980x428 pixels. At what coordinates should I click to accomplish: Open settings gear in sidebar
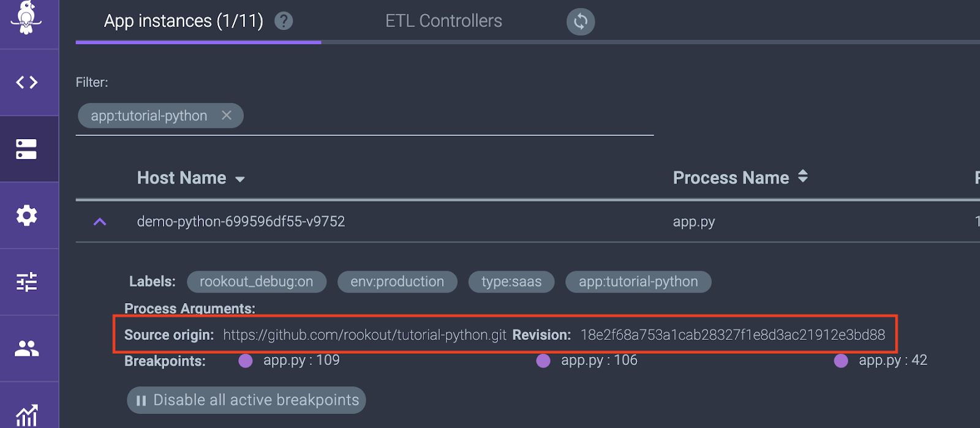click(x=26, y=216)
